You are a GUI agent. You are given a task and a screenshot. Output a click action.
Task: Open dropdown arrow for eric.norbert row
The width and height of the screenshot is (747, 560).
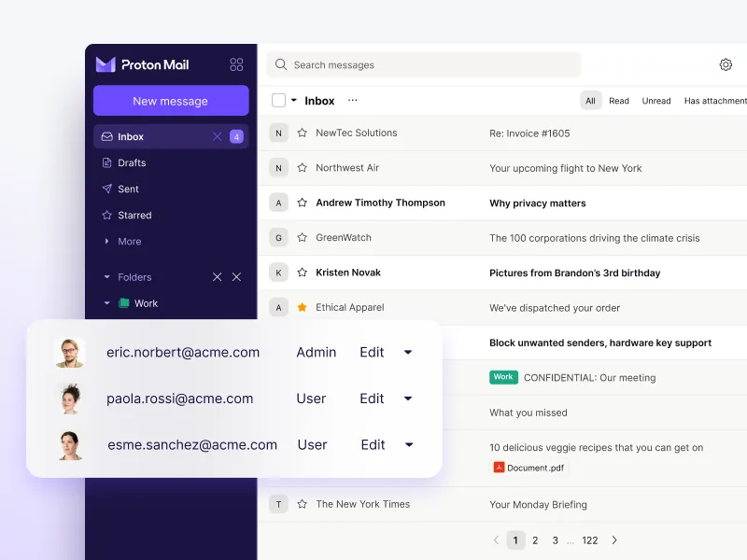pyautogui.click(x=408, y=353)
